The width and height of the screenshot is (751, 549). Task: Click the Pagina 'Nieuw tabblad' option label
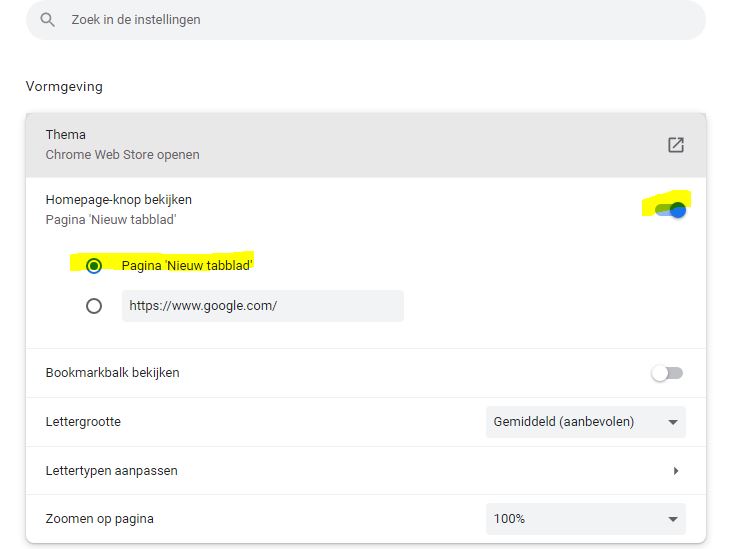pyautogui.click(x=187, y=265)
